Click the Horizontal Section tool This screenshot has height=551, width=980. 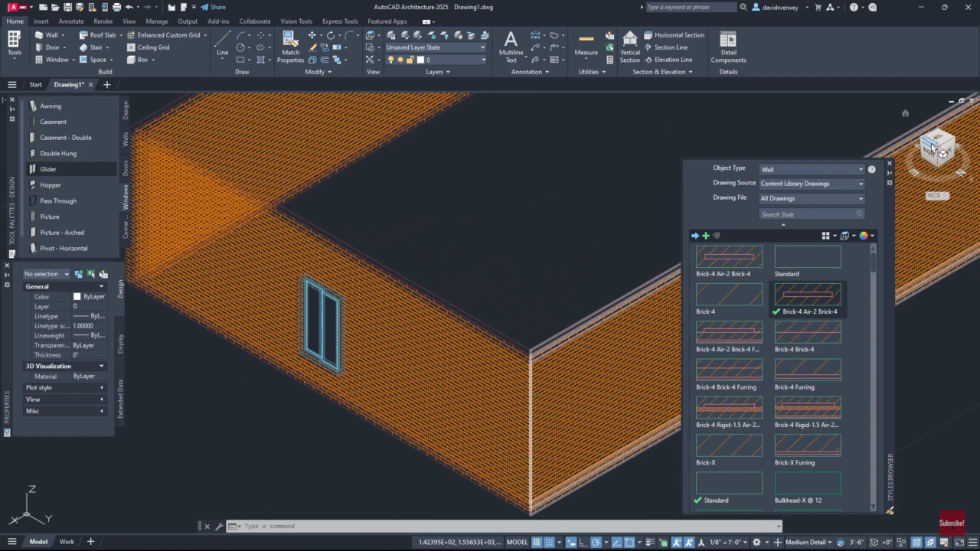point(674,35)
